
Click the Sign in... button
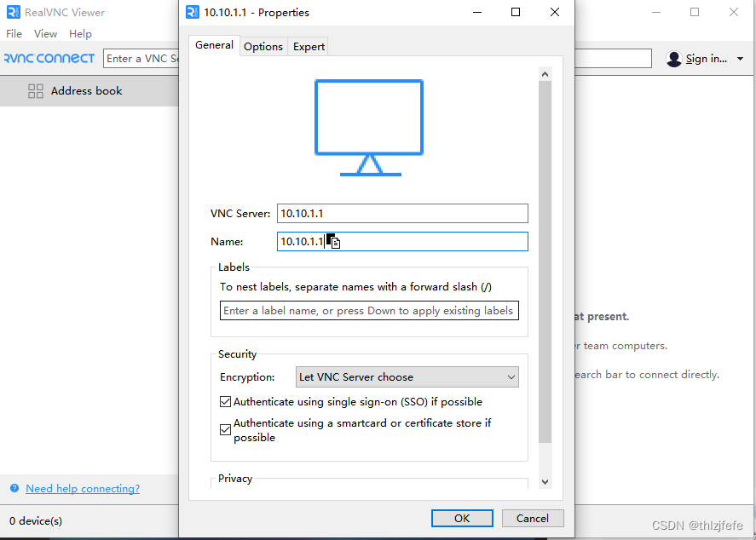tap(707, 59)
